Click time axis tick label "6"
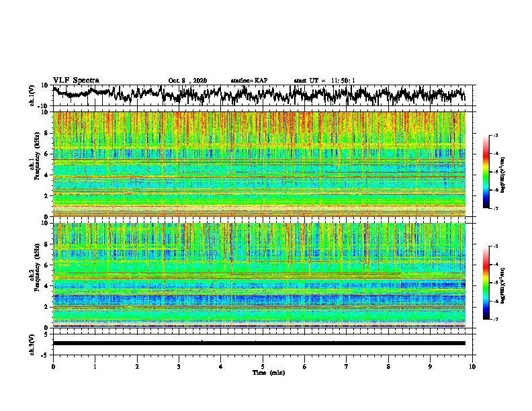 pos(305,367)
